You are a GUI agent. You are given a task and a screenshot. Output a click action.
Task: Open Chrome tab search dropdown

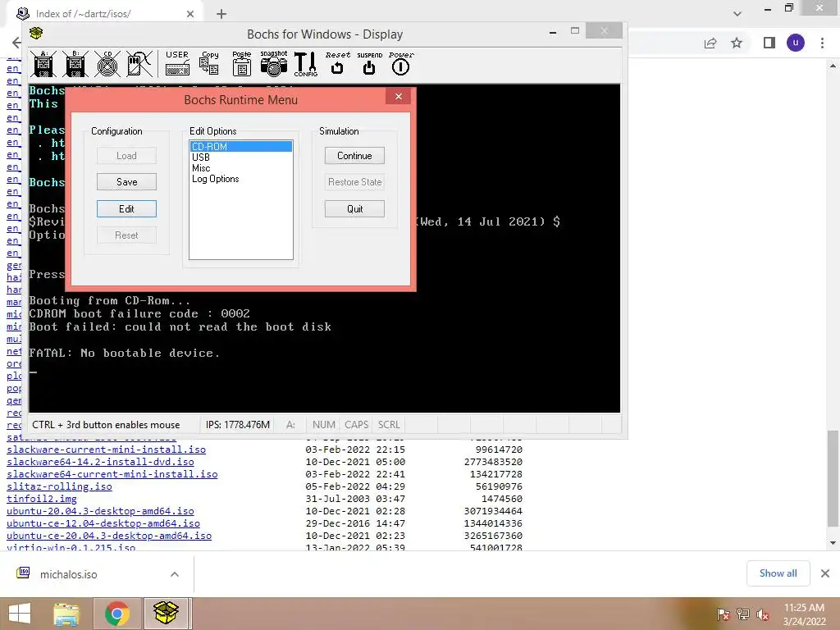(737, 14)
